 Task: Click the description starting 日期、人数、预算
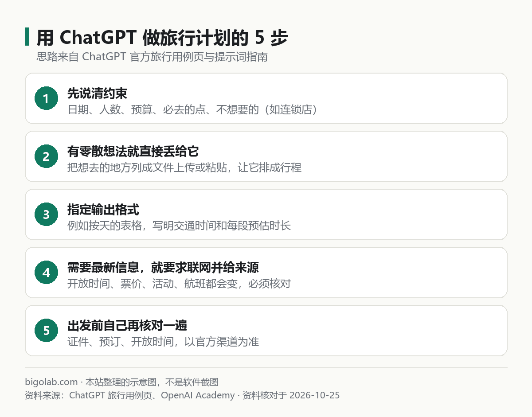[x=192, y=109]
